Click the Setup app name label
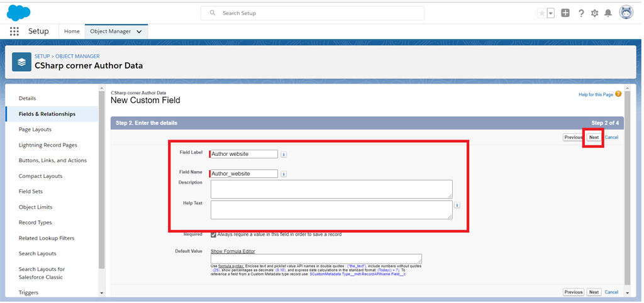Viewport: 644px width, 303px height. [x=38, y=31]
